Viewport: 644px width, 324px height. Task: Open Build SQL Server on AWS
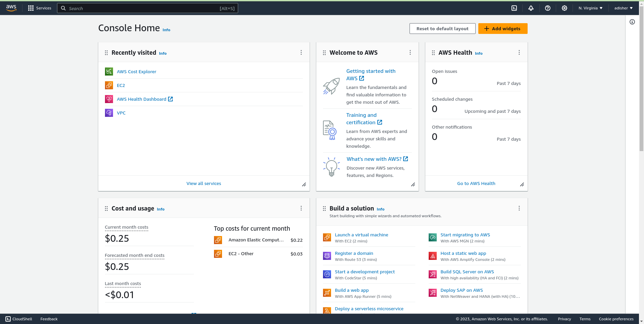[x=467, y=272]
